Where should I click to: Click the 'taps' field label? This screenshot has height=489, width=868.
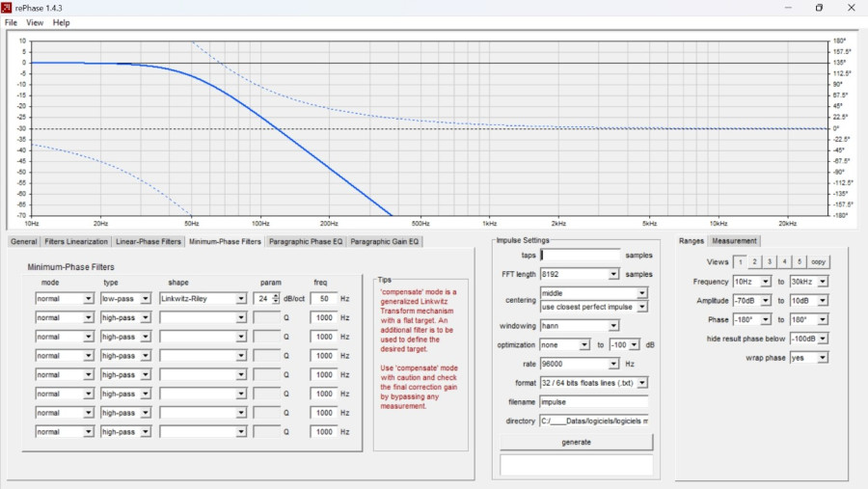point(529,256)
